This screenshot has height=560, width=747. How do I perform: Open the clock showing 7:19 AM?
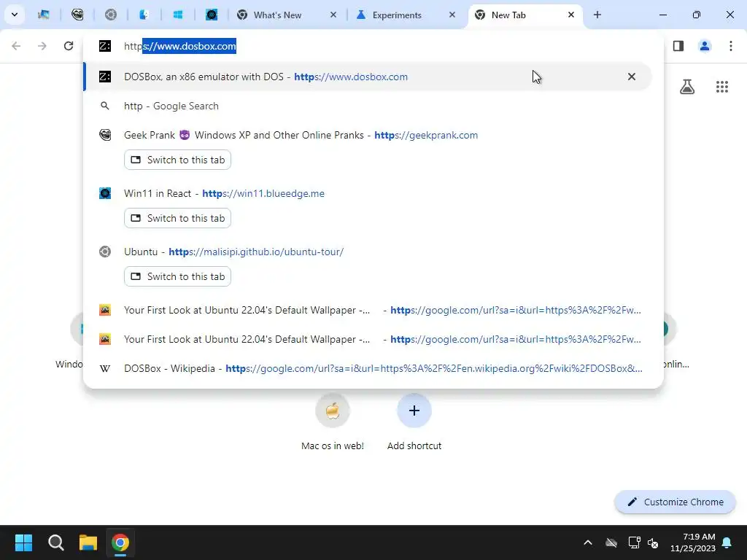[x=693, y=542]
